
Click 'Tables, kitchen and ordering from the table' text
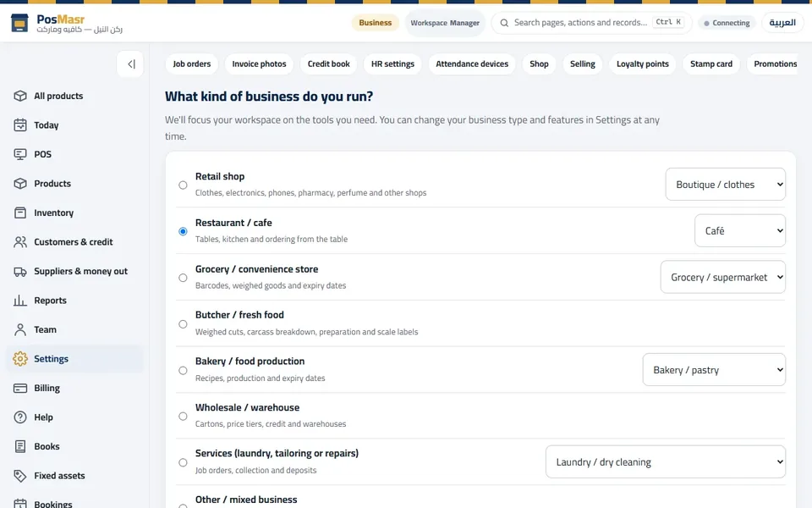272,239
